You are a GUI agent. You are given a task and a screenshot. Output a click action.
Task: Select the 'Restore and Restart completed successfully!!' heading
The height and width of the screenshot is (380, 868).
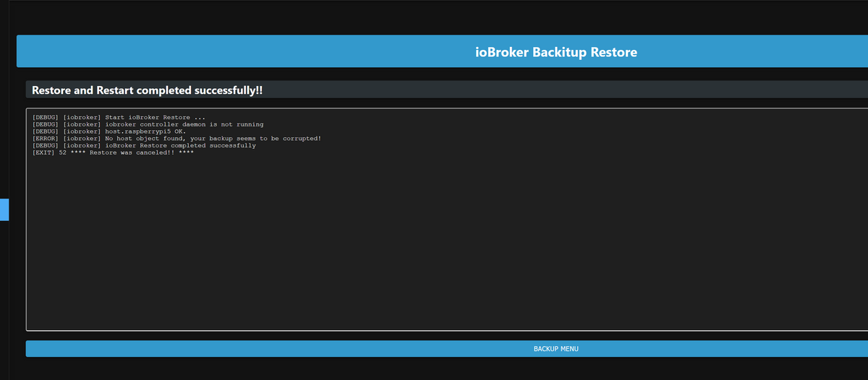pos(147,90)
